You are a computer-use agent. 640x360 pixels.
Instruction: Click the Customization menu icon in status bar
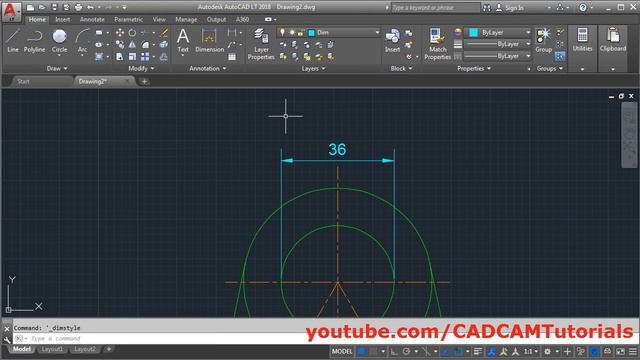pos(633,351)
